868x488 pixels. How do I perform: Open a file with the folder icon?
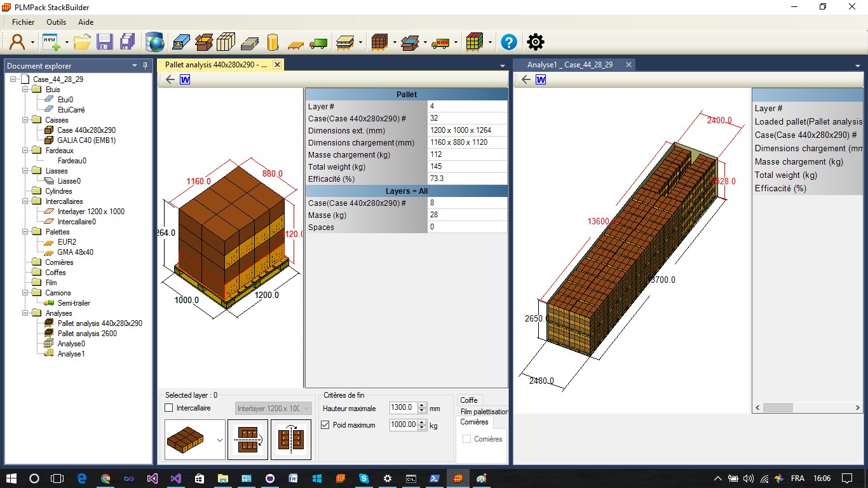point(82,43)
